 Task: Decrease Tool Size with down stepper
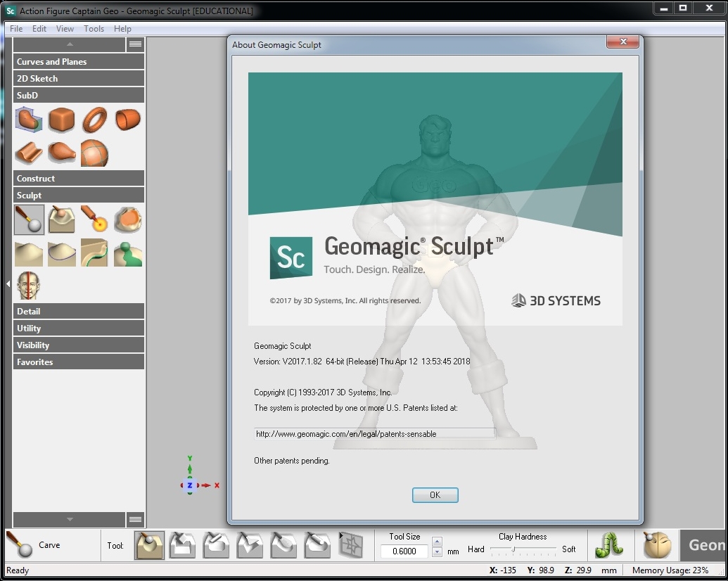click(x=436, y=552)
